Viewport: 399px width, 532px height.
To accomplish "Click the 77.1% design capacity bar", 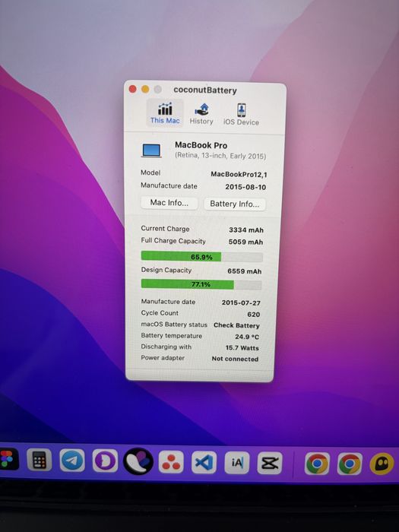I will coord(201,284).
